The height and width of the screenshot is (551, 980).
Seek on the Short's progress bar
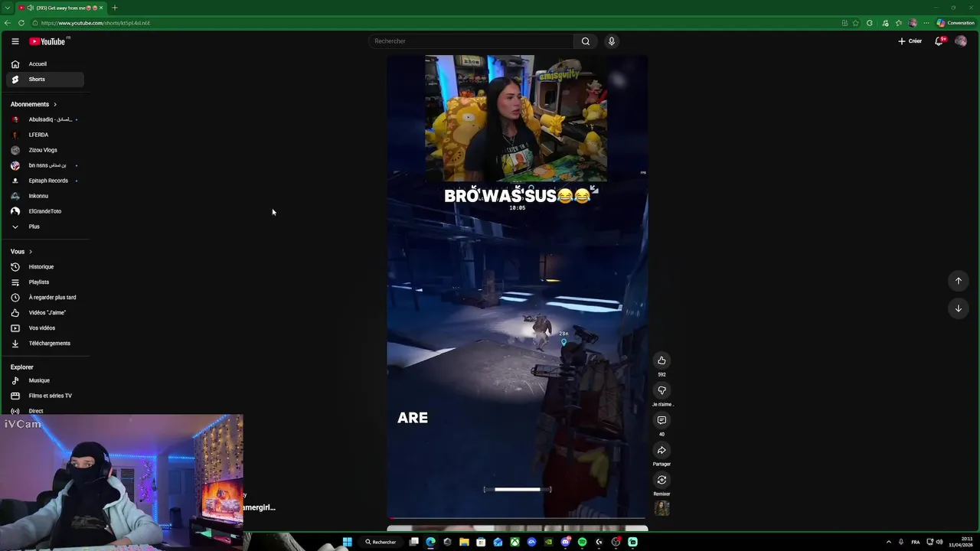[518, 518]
